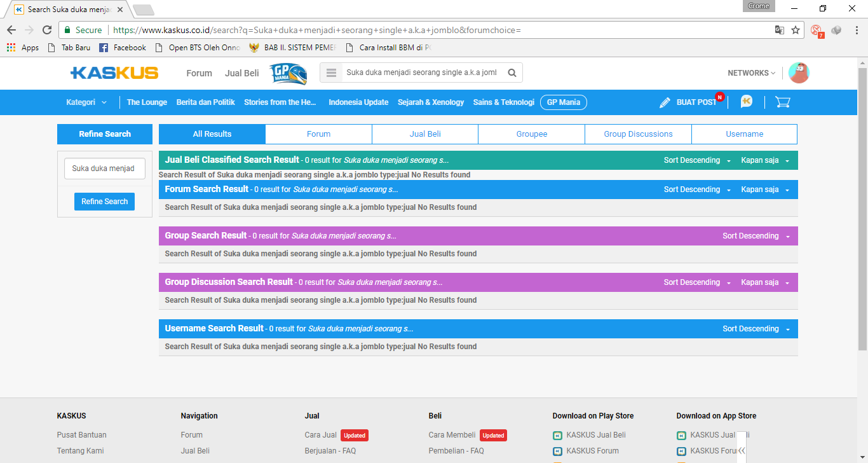Viewport: 868px width, 463px height.
Task: Click KASKUS Jual Beli Play Store icon
Action: (557, 436)
